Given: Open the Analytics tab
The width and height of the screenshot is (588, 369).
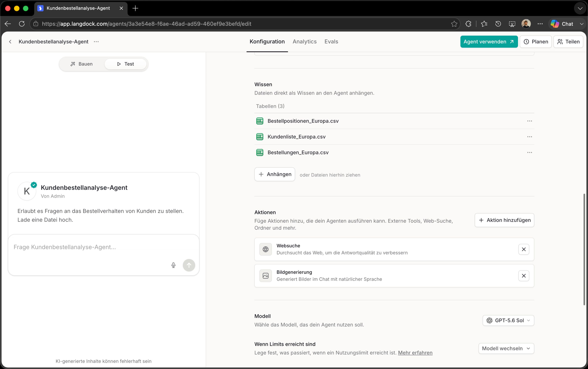Looking at the screenshot, I should (304, 41).
